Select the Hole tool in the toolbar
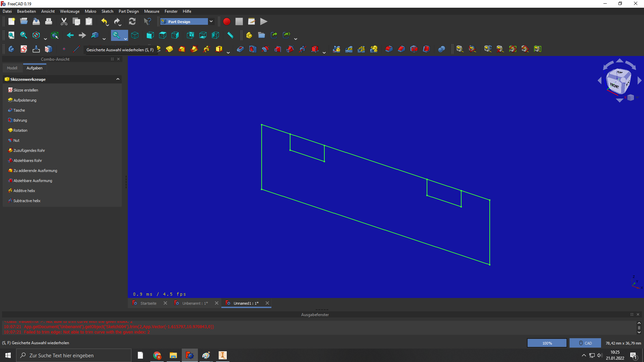The height and width of the screenshot is (362, 644). point(253,49)
